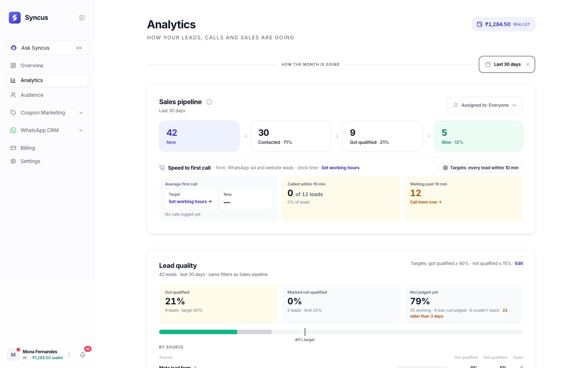Open Billing page
588x368 pixels.
tap(47, 148)
